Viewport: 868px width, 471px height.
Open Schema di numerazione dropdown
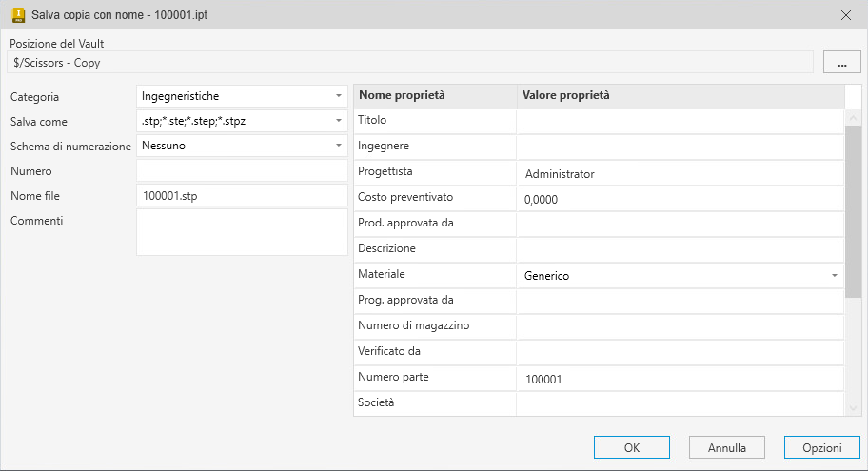pyautogui.click(x=339, y=146)
